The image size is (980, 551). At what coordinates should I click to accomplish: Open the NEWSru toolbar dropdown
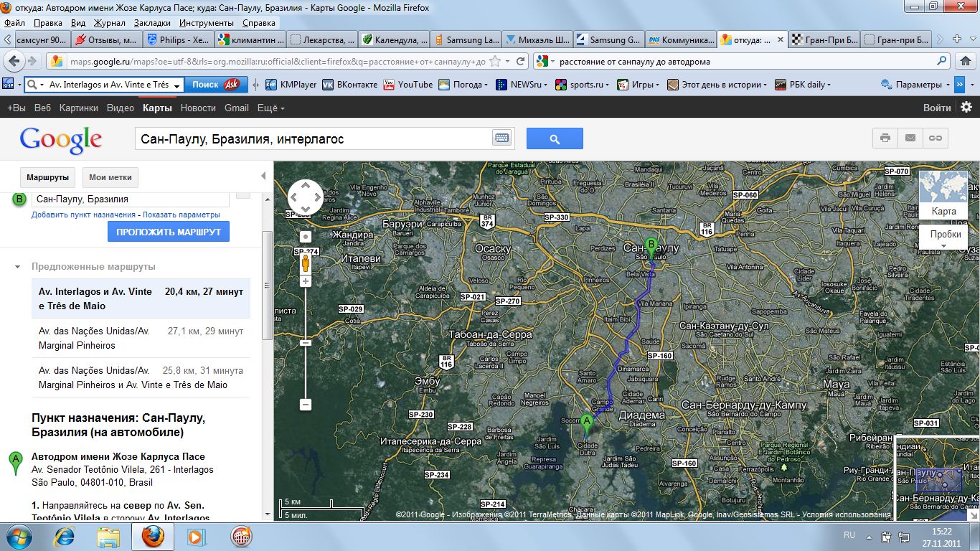pos(522,85)
